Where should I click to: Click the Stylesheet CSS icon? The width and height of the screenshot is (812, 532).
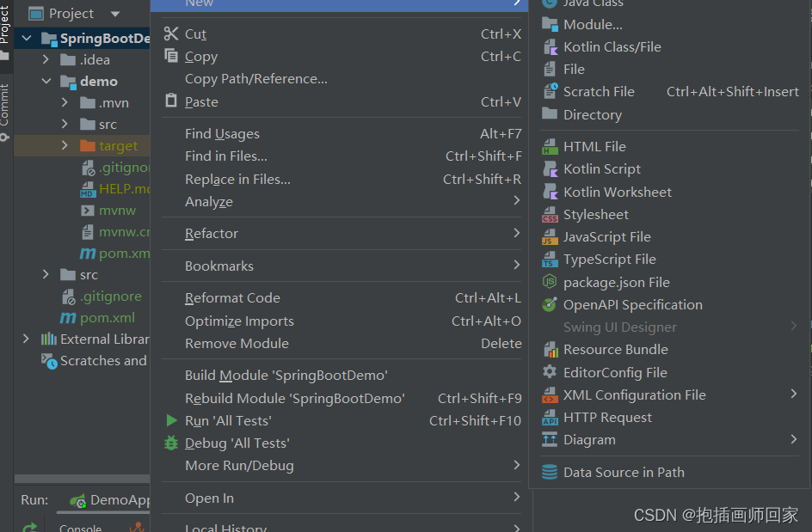[550, 214]
